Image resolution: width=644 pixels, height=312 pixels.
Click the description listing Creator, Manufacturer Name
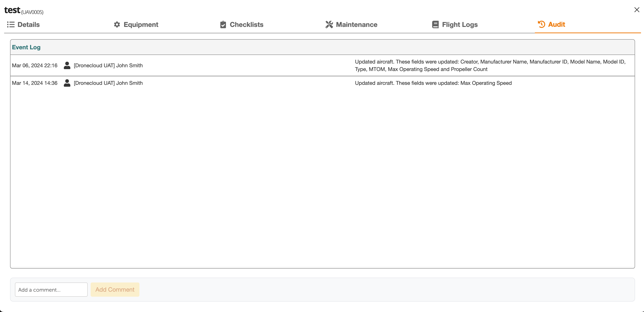click(x=490, y=66)
